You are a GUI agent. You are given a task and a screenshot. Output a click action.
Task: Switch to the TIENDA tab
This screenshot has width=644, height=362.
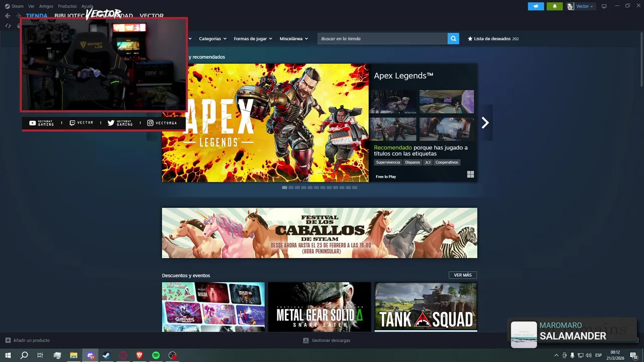tap(37, 16)
